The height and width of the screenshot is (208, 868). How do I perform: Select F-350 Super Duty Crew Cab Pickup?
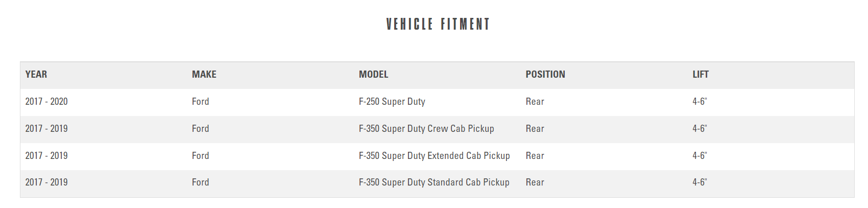tap(426, 129)
